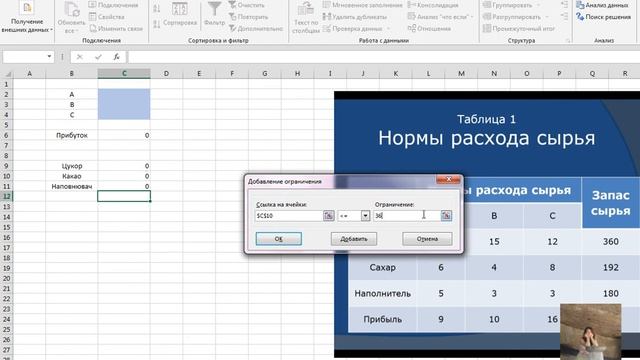Screen dimensions: 640x360
Task: Click cell containing Прибуток
Action: coord(71,135)
